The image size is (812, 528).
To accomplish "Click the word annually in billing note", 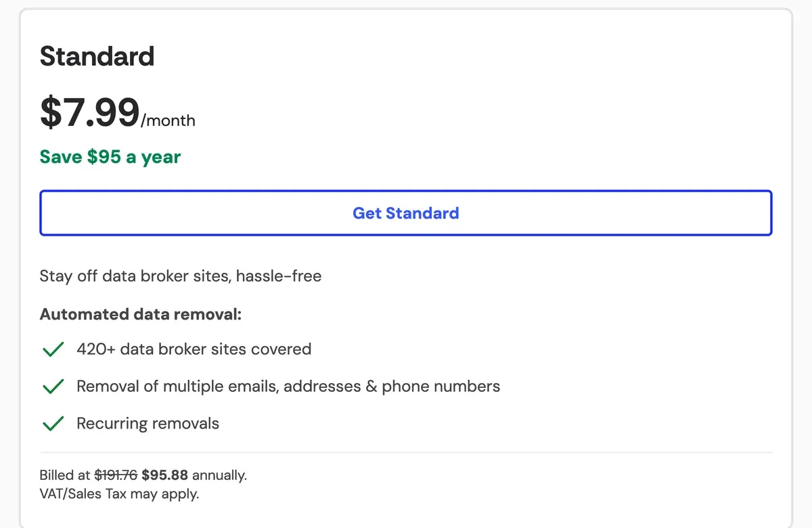I will [x=219, y=475].
